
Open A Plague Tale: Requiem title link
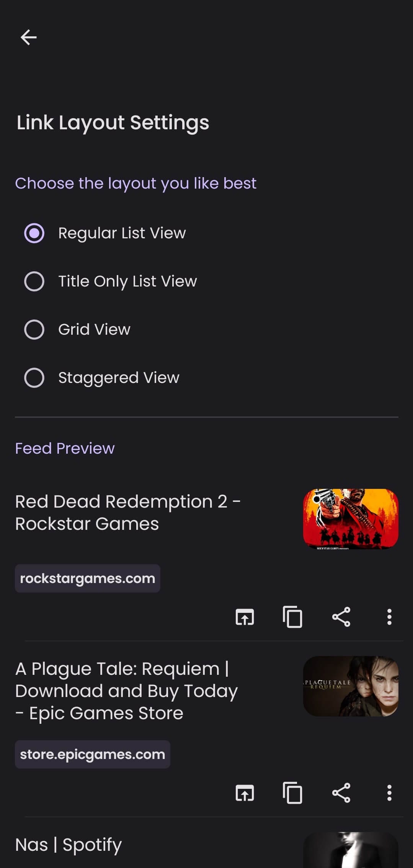point(126,691)
